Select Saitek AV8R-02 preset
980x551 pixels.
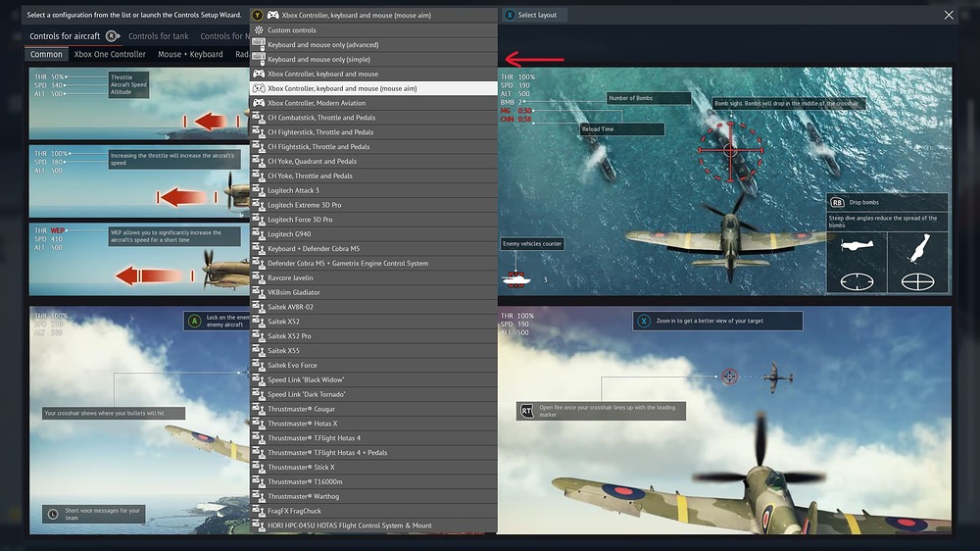point(373,307)
